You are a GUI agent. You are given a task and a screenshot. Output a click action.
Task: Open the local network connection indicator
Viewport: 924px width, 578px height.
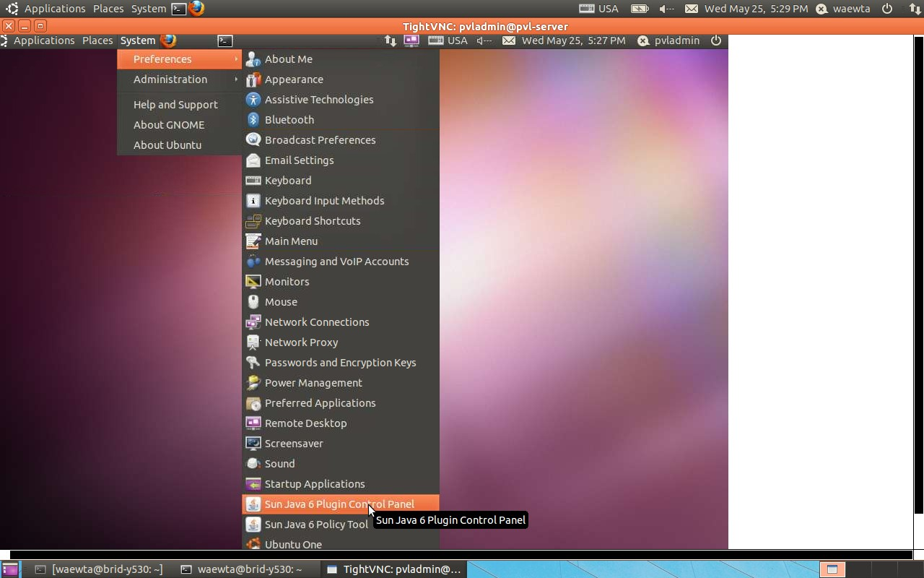click(x=915, y=9)
